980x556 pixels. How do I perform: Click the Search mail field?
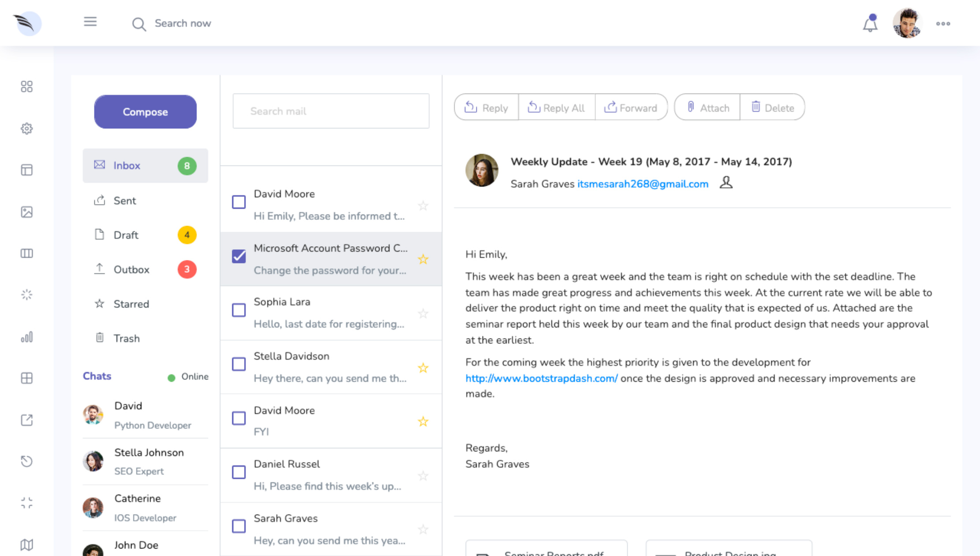331,111
